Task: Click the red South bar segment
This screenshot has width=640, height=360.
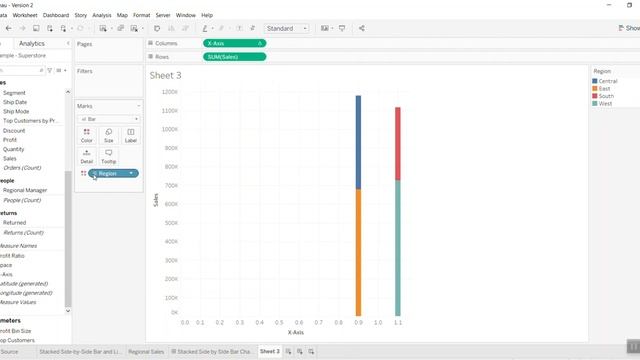Action: click(398, 143)
